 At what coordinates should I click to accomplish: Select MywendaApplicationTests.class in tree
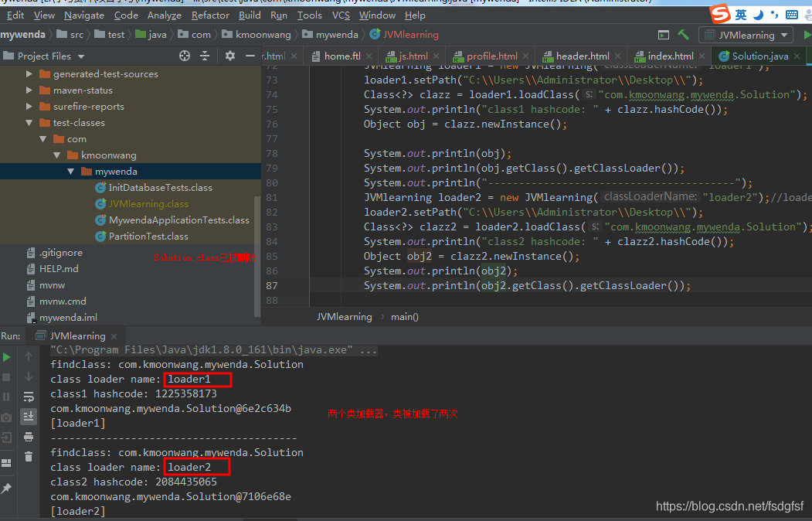(x=172, y=220)
